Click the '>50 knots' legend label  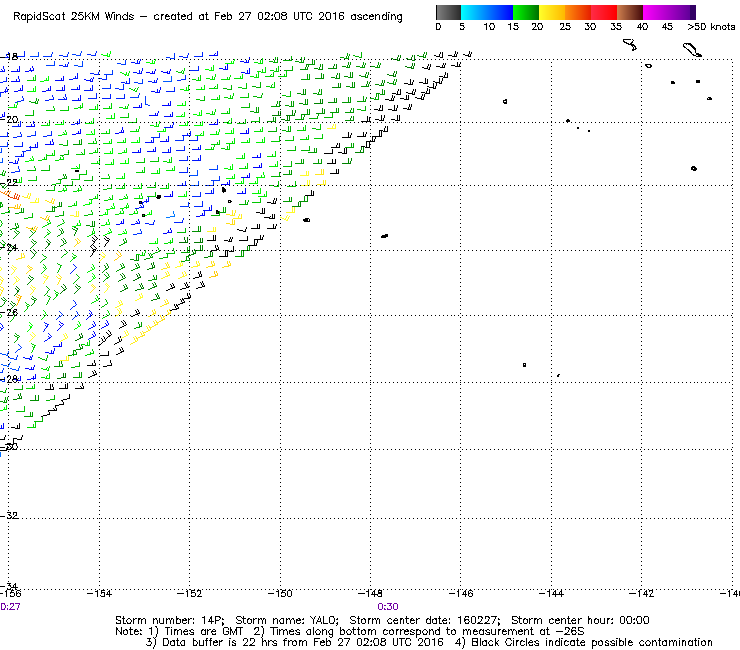coord(711,27)
